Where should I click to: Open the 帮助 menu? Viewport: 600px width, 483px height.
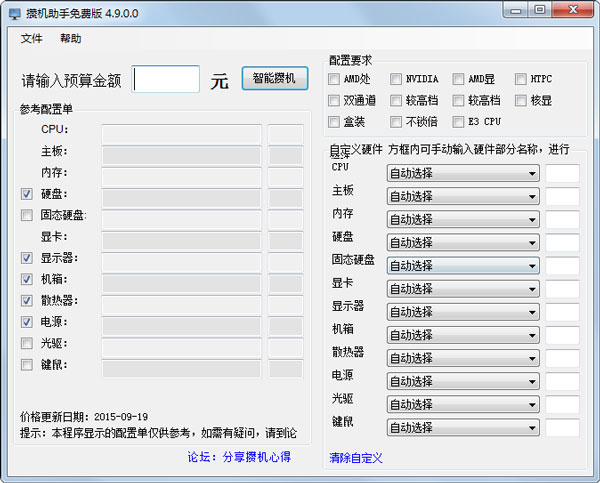(70, 39)
